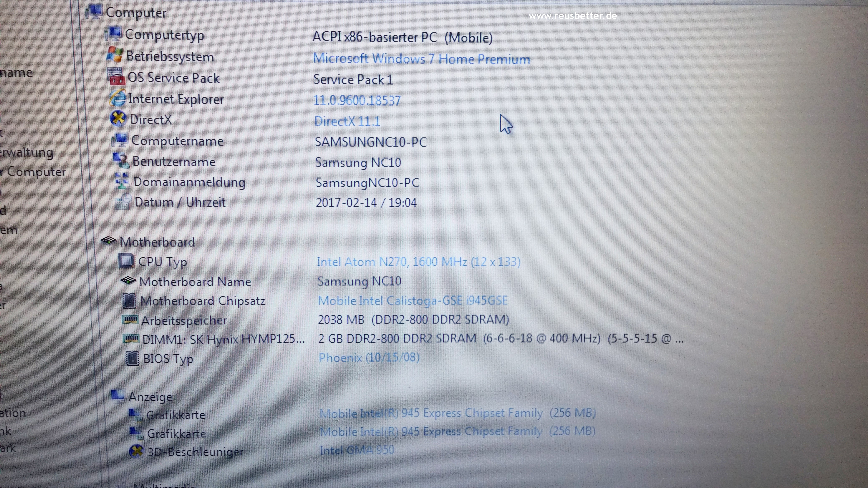Select the DIMM1: SK Hynix HYMP125 label
The image size is (868, 488).
[x=223, y=340]
